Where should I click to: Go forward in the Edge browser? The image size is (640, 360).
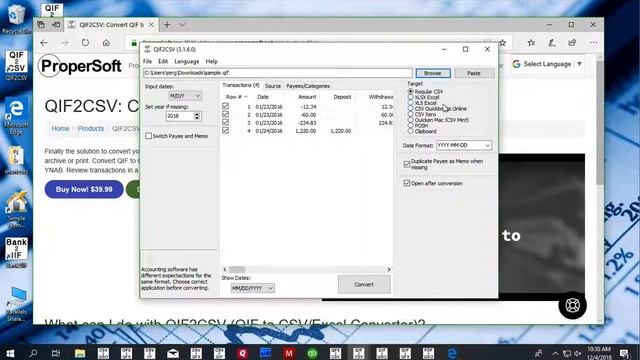(64, 42)
